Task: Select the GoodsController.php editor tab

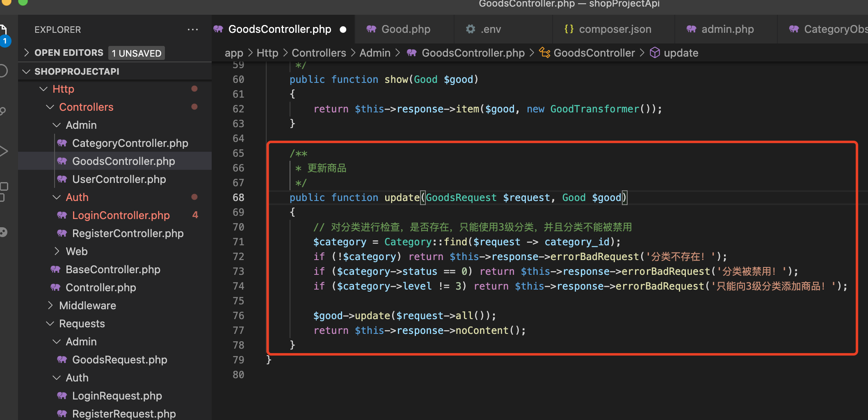Action: 283,29
